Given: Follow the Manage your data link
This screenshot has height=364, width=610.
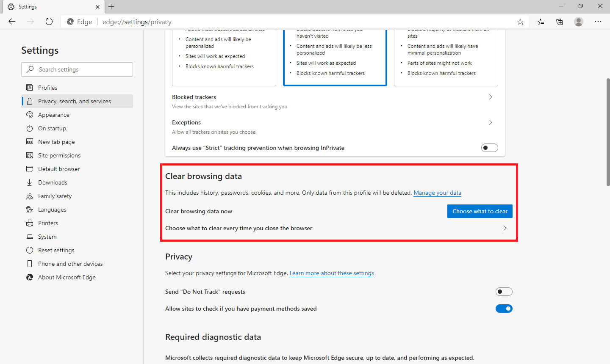Looking at the screenshot, I should click(x=437, y=193).
